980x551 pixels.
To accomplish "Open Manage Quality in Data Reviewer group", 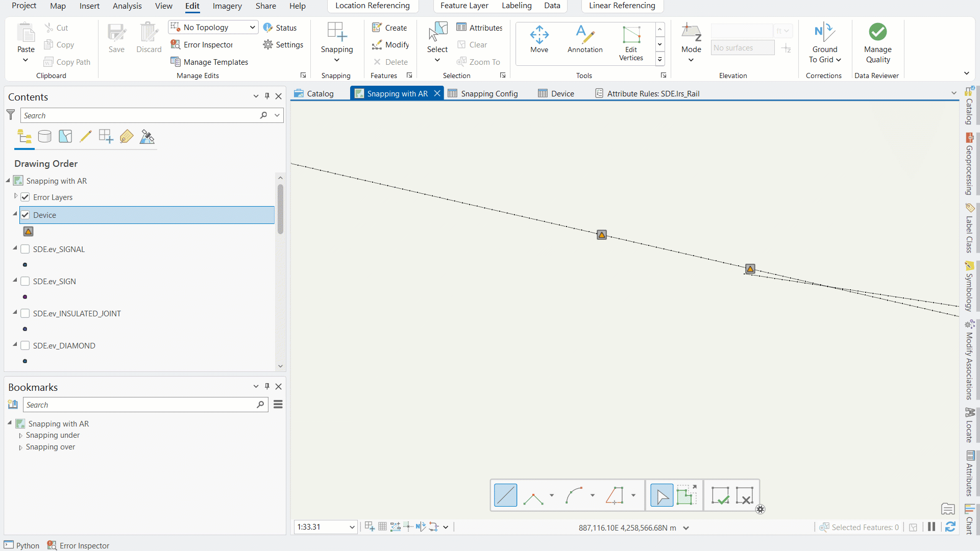I will tap(877, 43).
